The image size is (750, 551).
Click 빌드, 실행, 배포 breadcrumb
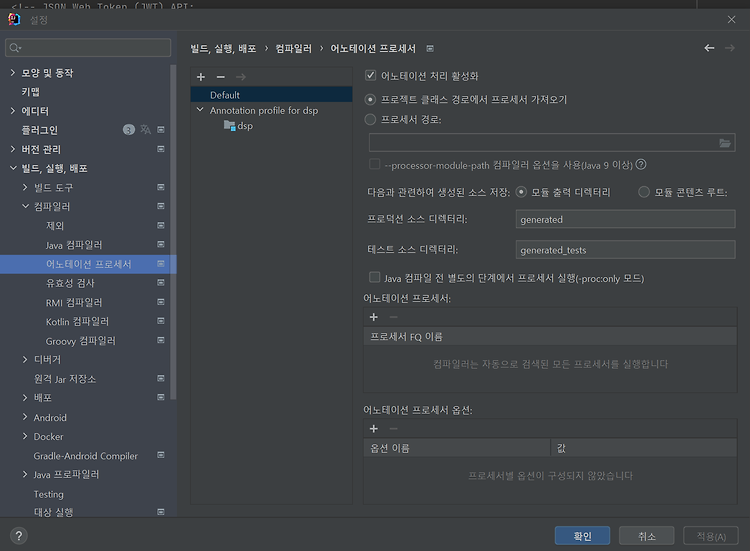[223, 48]
